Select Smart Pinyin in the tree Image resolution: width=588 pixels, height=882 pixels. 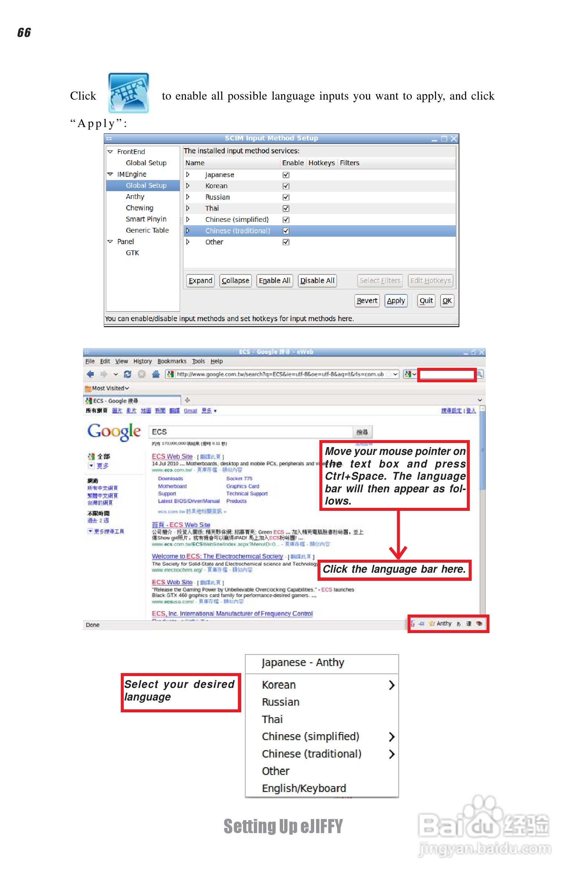click(x=146, y=219)
